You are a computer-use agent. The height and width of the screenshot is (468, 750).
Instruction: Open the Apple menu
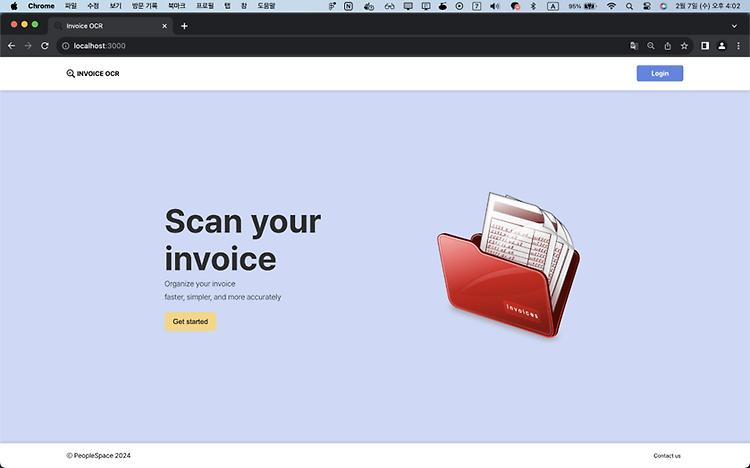[14, 6]
